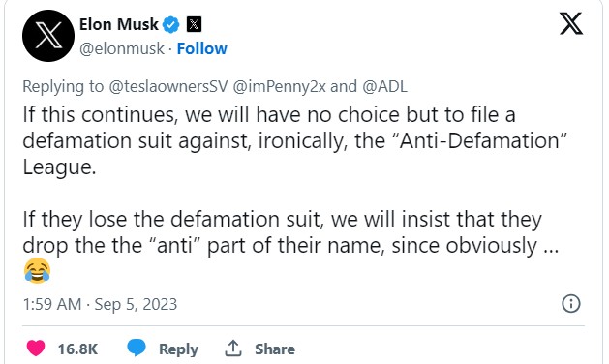Click the Share label

275,349
